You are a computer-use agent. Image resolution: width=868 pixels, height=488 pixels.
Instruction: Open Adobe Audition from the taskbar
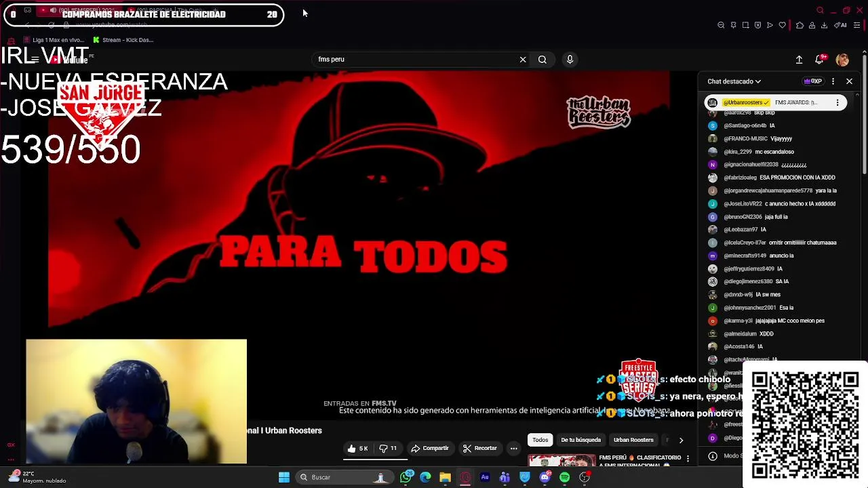(x=485, y=477)
